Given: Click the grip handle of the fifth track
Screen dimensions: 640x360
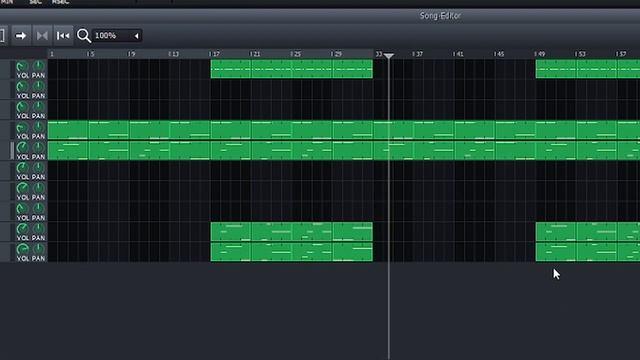Looking at the screenshot, I should [x=12, y=150].
